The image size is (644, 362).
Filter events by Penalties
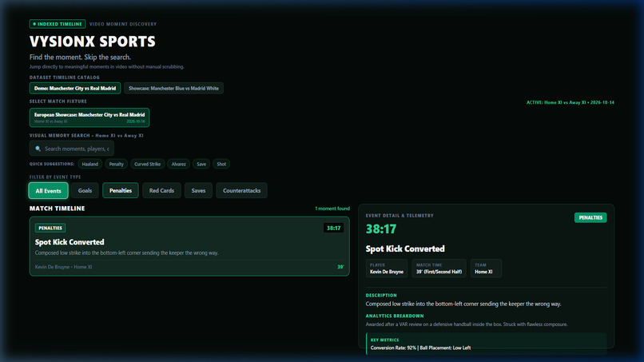(x=121, y=191)
